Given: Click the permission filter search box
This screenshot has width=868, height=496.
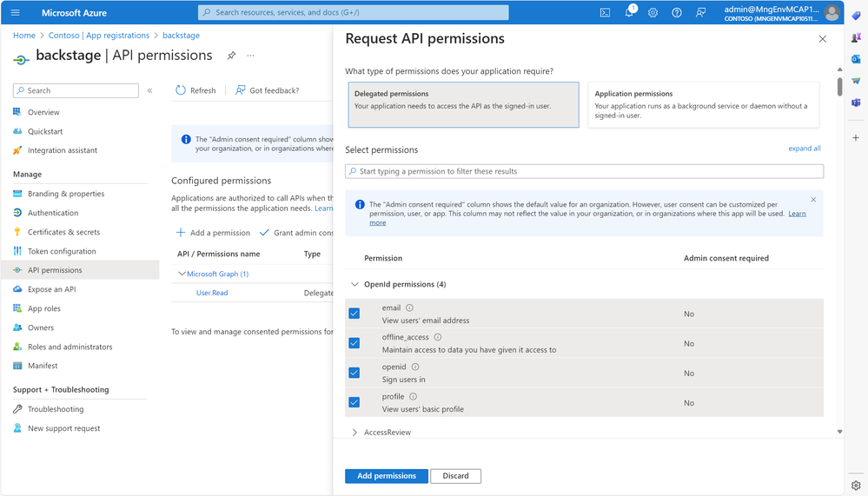Looking at the screenshot, I should click(584, 171).
